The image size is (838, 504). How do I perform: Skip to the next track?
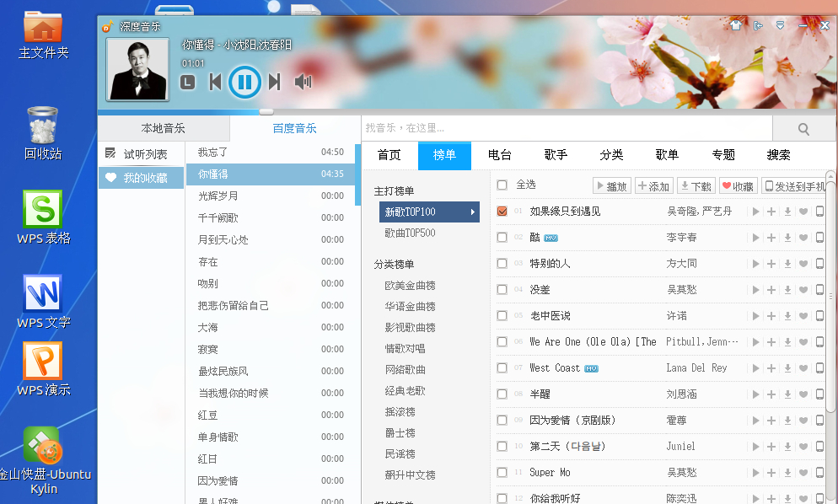coord(275,82)
